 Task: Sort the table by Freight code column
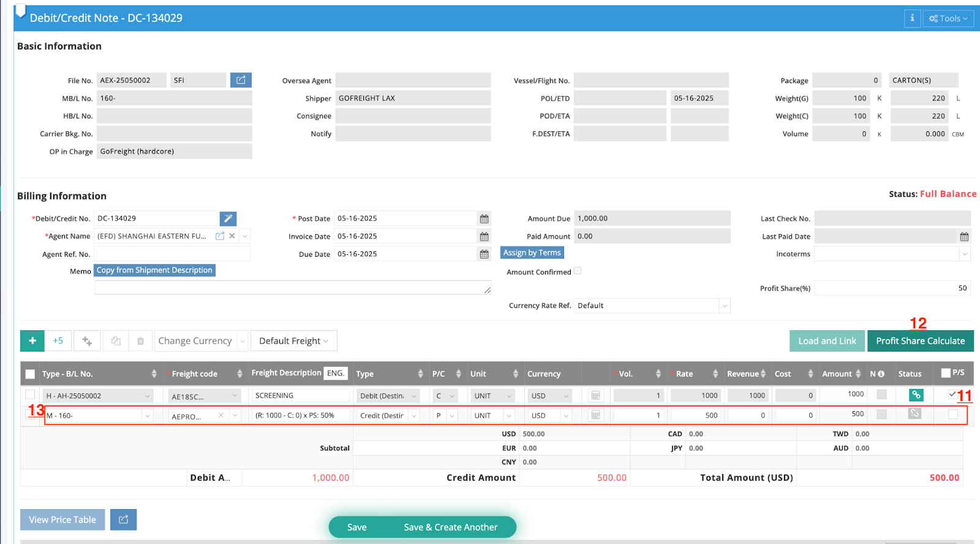[239, 374]
